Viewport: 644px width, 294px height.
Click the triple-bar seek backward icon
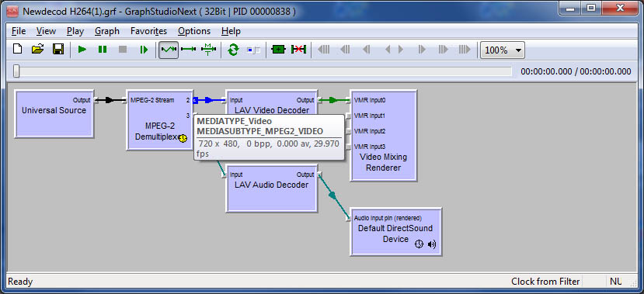[x=324, y=50]
